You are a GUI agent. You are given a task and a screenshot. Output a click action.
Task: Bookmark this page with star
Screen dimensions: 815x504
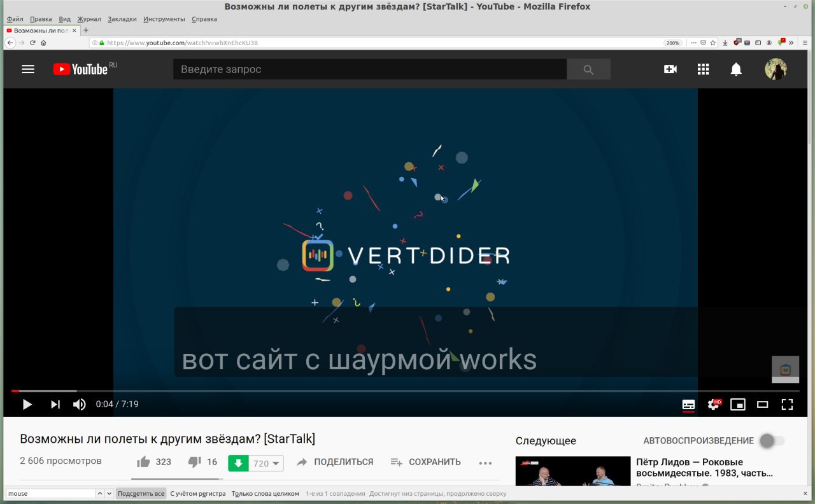(712, 43)
